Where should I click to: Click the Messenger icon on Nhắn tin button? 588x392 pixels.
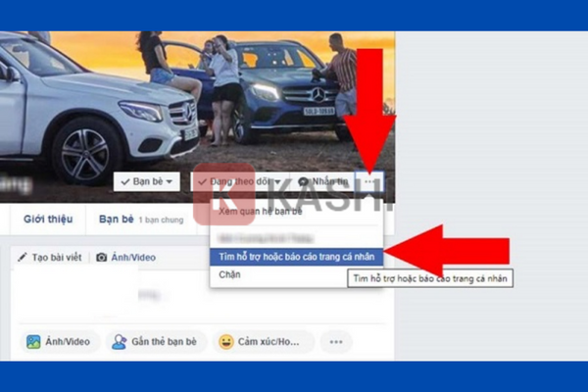click(x=305, y=181)
